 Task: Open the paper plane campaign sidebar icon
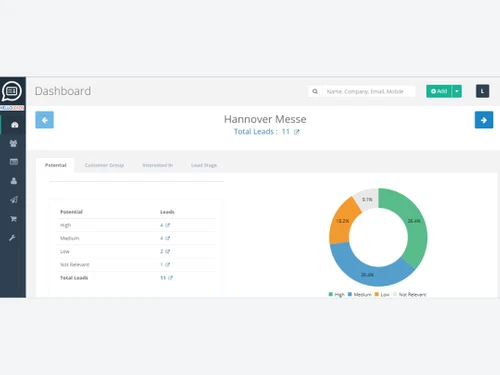click(14, 200)
